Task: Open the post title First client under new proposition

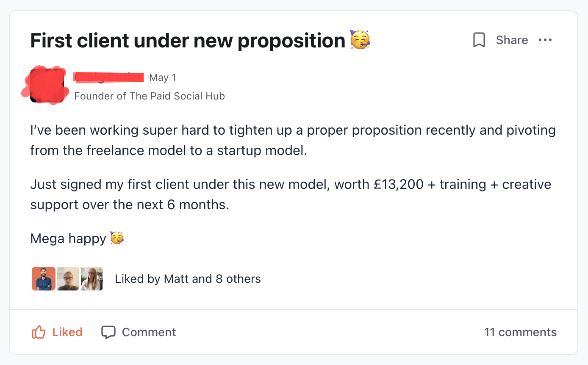Action: coord(188,41)
